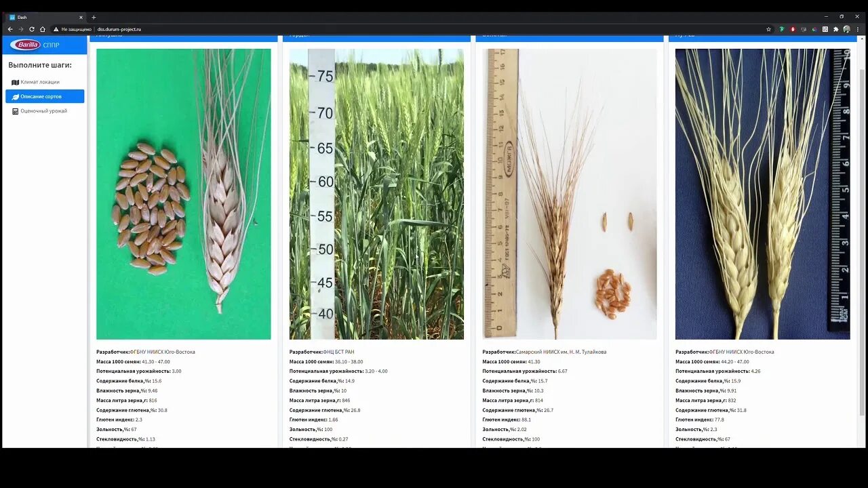Click 'Глютен индекс: 1.66'
This screenshot has width=868, height=488.
tap(313, 420)
